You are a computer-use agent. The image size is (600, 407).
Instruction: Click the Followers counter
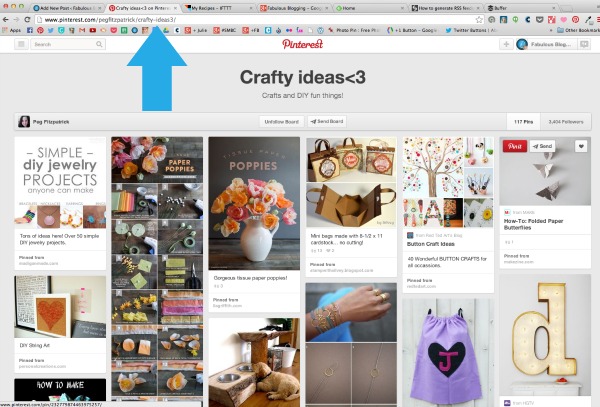[566, 122]
